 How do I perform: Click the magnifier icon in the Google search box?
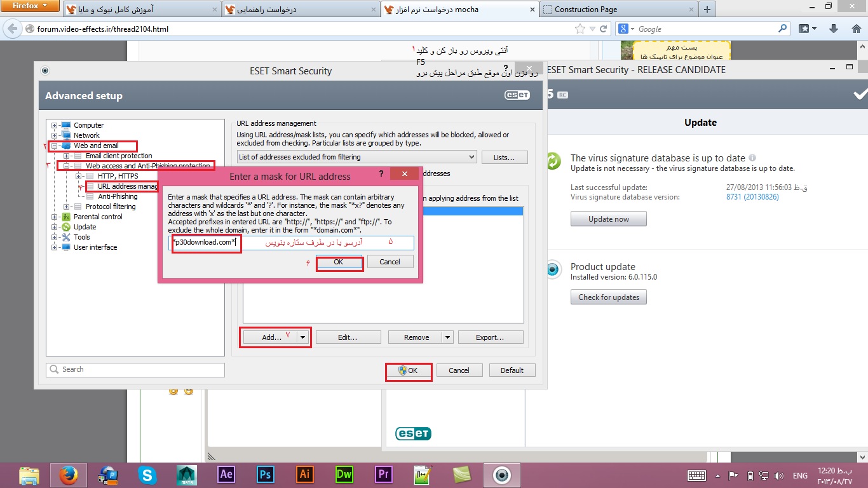tap(782, 29)
